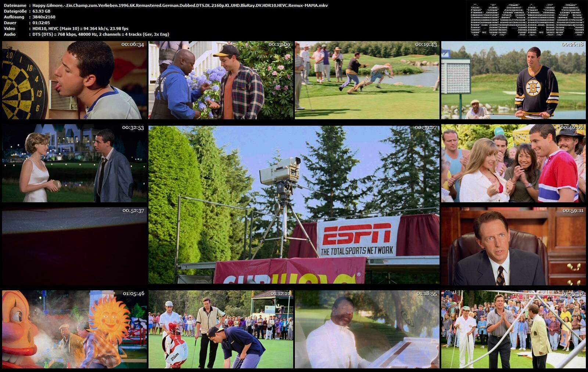
Task: Select the Bruins jersey frame at 00:26:18
Action: point(513,80)
